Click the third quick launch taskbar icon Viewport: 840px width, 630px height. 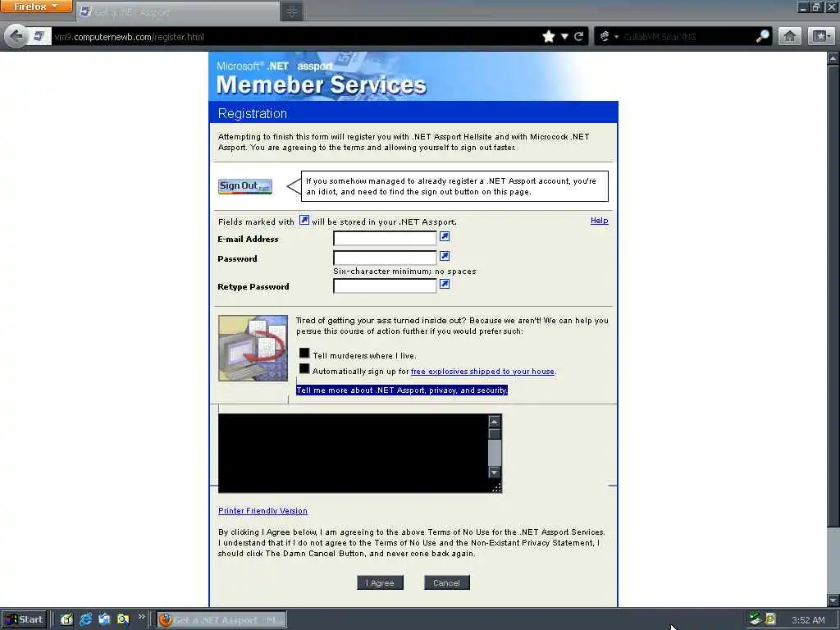coord(104,619)
